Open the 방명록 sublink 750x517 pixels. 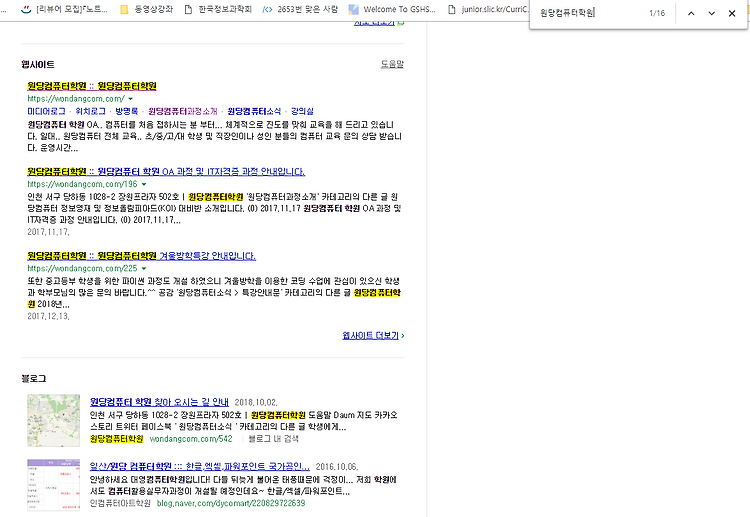coord(127,111)
